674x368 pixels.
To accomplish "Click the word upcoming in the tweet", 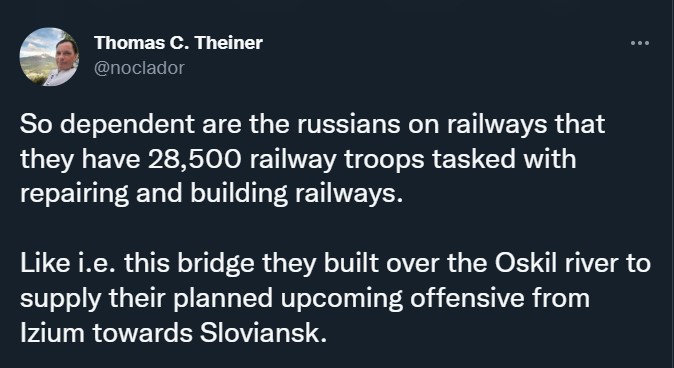I will pyautogui.click(x=342, y=299).
